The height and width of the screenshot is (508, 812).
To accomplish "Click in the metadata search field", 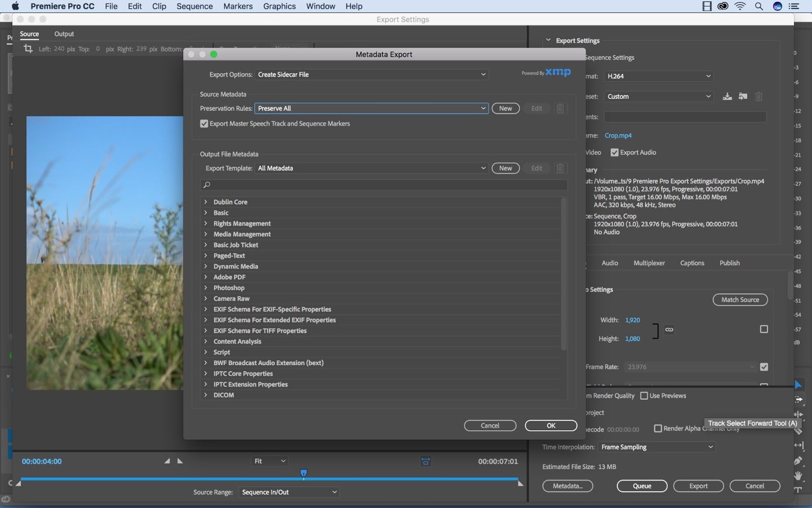I will point(384,185).
